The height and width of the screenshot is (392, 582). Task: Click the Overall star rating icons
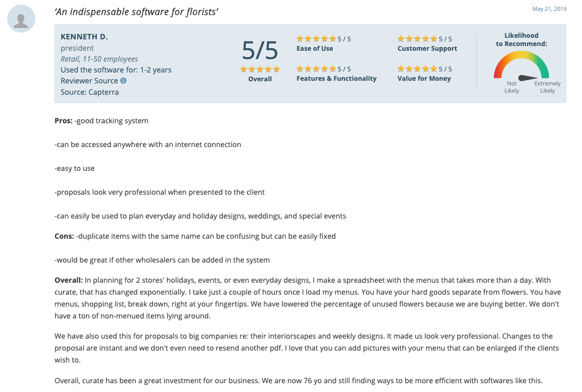pyautogui.click(x=260, y=69)
